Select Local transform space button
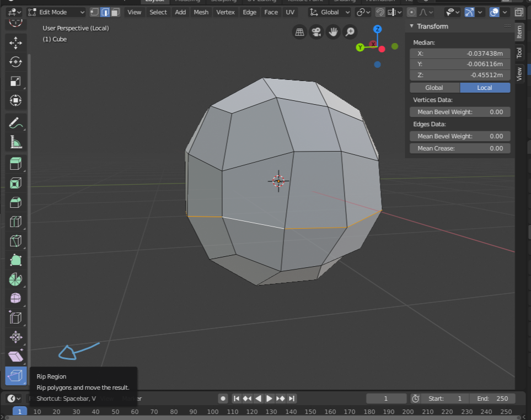Viewport: 531px width, 420px height. (485, 88)
